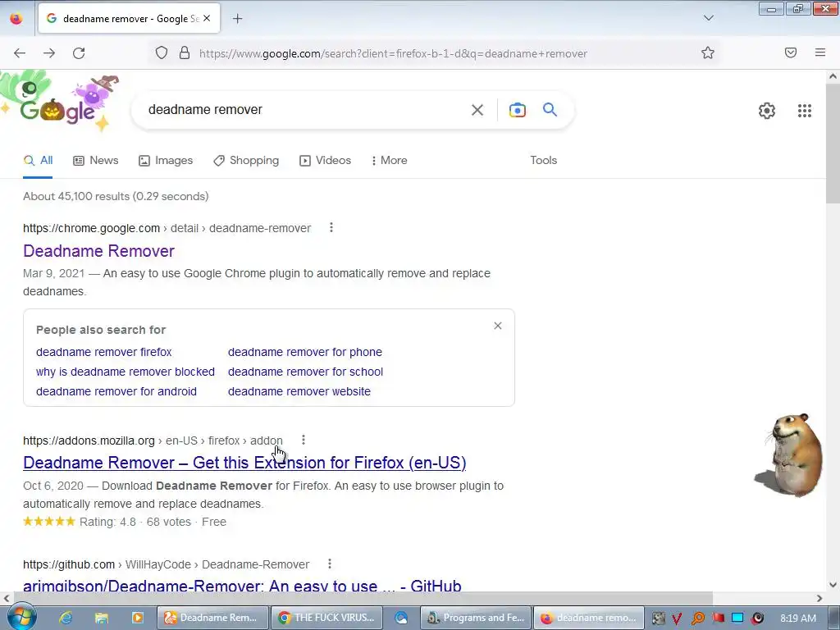Image resolution: width=840 pixels, height=630 pixels.
Task: Search for deadname remover firefox
Action: [x=104, y=352]
